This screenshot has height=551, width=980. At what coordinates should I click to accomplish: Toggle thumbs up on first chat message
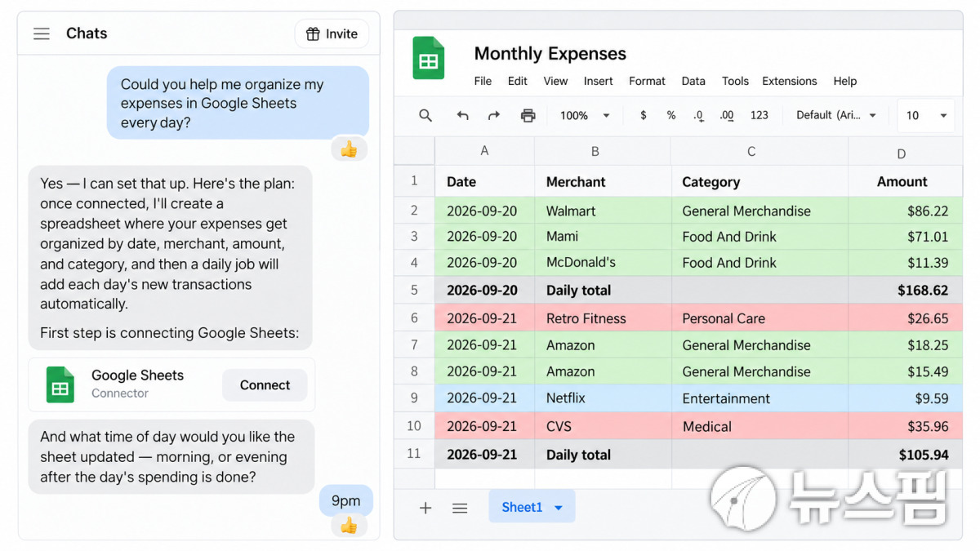point(349,149)
